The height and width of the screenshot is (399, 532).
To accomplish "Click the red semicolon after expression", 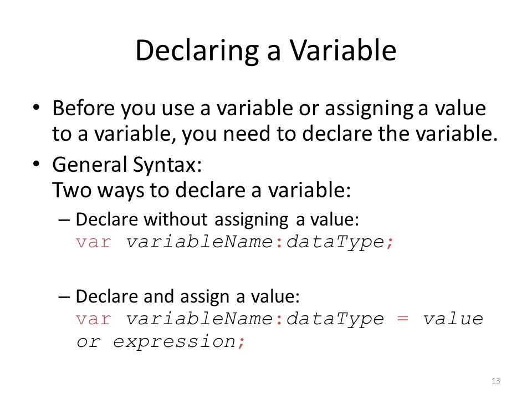I will tap(241, 342).
